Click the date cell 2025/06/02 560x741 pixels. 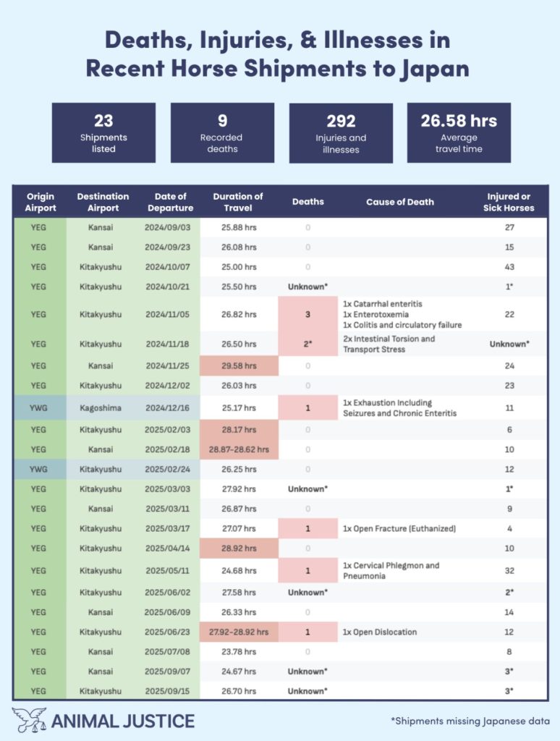coord(167,593)
